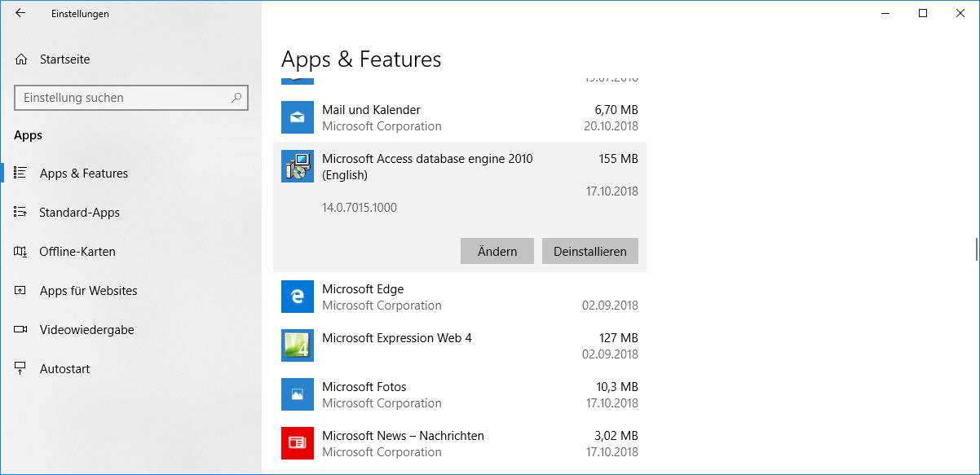The width and height of the screenshot is (980, 475).
Task: Open the Standard-Apps section
Action: click(79, 213)
